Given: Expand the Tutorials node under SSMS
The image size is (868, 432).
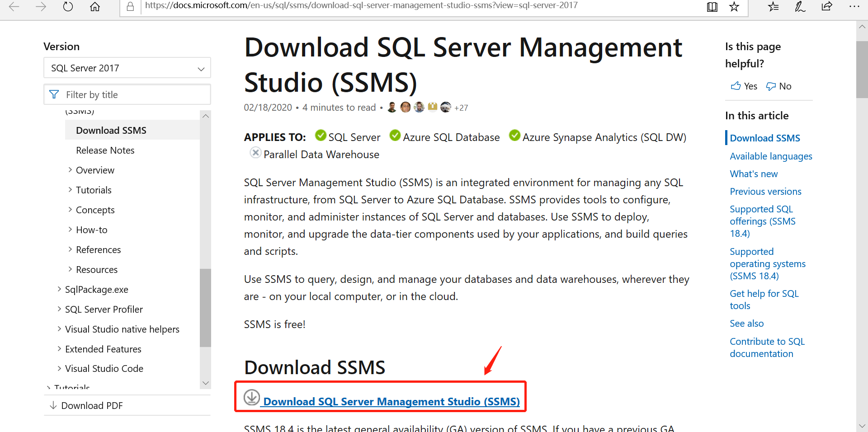Looking at the screenshot, I should pyautogui.click(x=70, y=190).
